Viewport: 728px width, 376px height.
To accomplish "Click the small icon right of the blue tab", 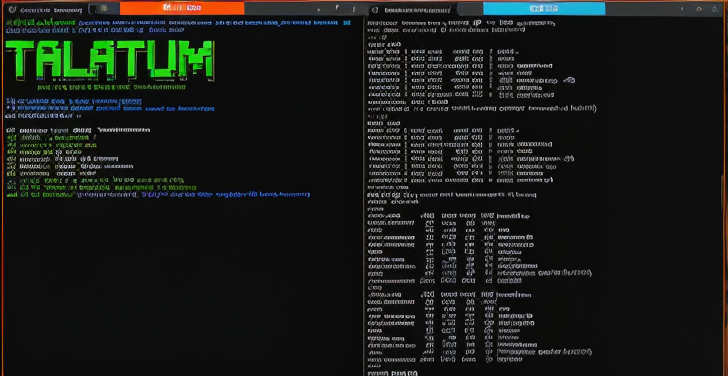I will coord(683,9).
